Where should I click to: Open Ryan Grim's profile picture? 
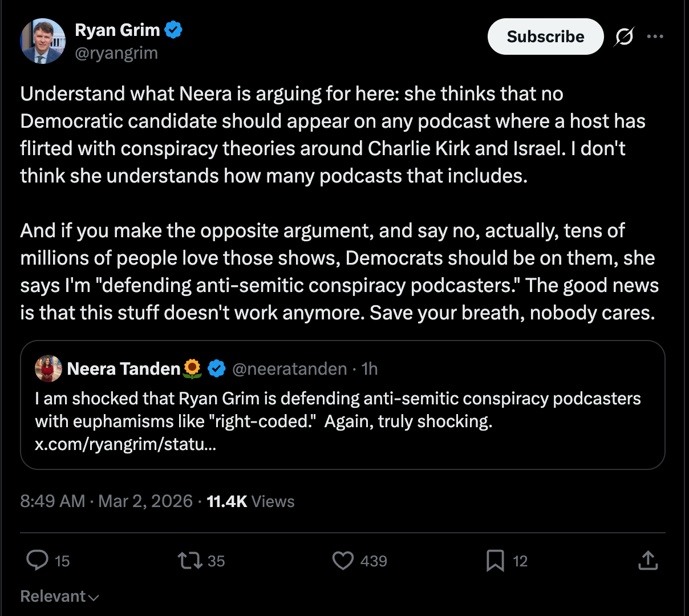pos(43,41)
